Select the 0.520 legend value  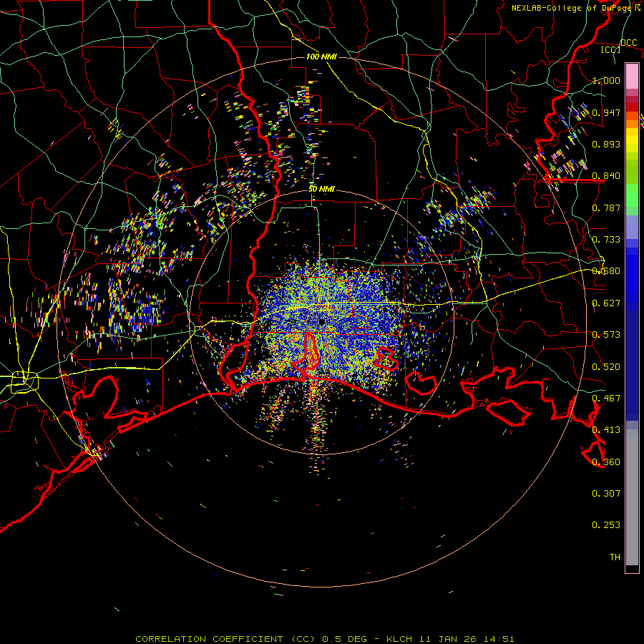click(x=606, y=367)
